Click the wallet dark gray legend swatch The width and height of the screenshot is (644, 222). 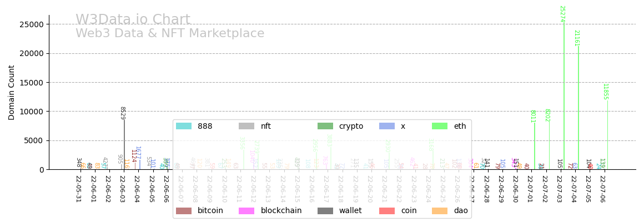point(325,211)
